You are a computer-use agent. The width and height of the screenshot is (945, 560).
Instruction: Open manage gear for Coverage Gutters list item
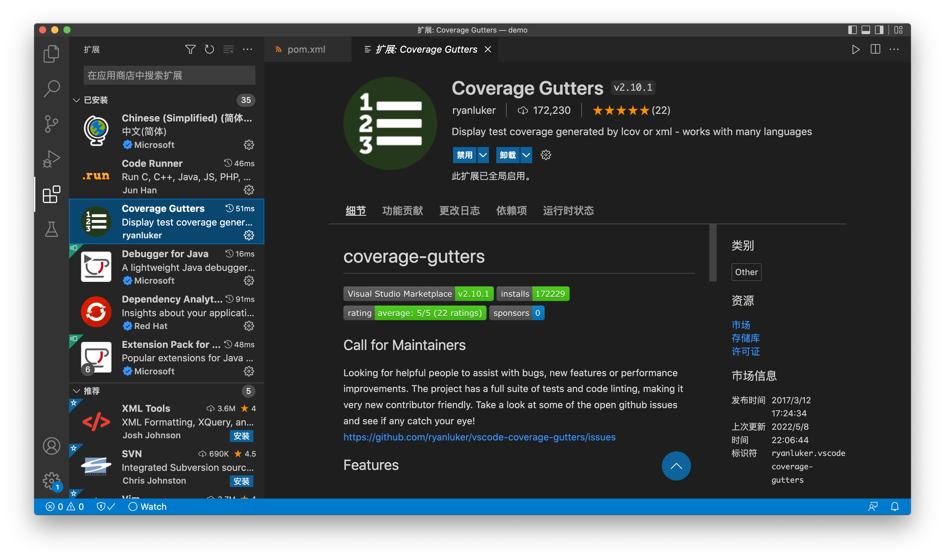[x=249, y=236]
